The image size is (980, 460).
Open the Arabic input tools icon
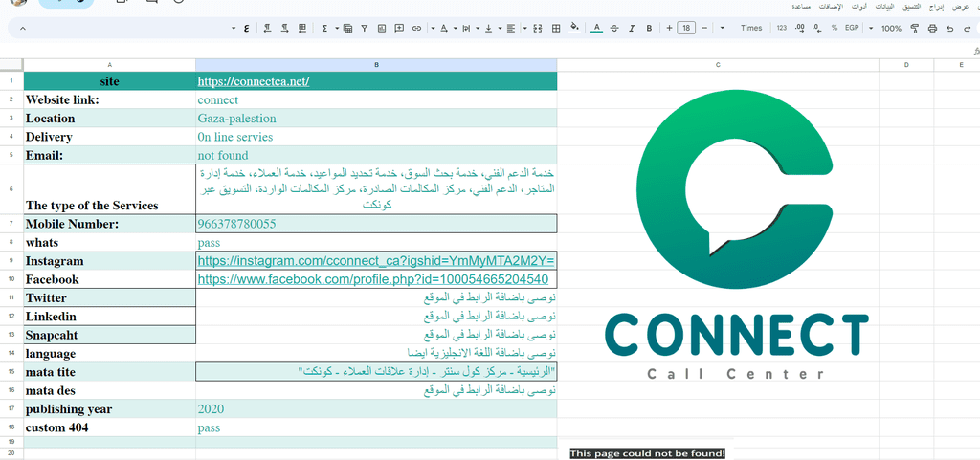[x=246, y=28]
